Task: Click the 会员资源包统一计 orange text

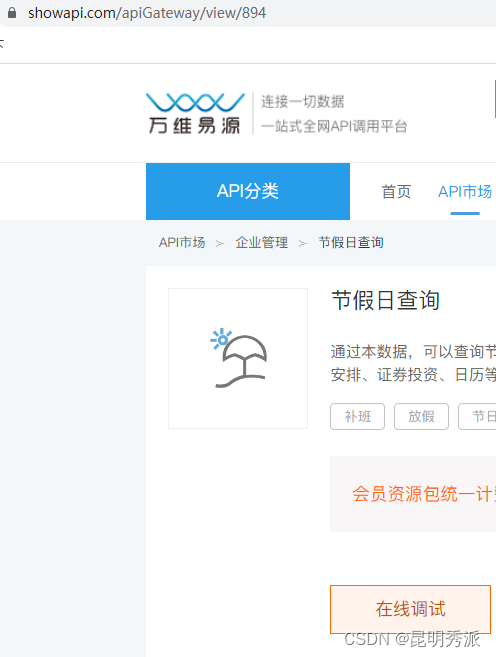Action: pyautogui.click(x=424, y=494)
